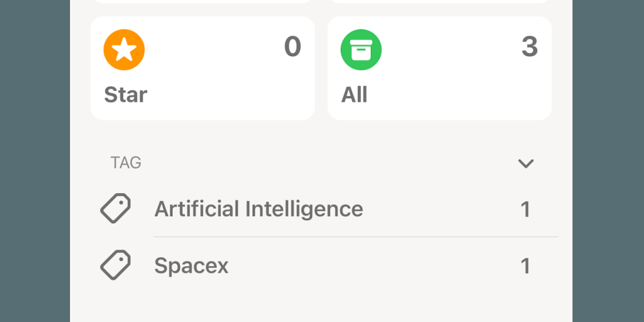Click the tag icon beside Artificial Intelligence
This screenshot has height=322, width=644.
(116, 209)
